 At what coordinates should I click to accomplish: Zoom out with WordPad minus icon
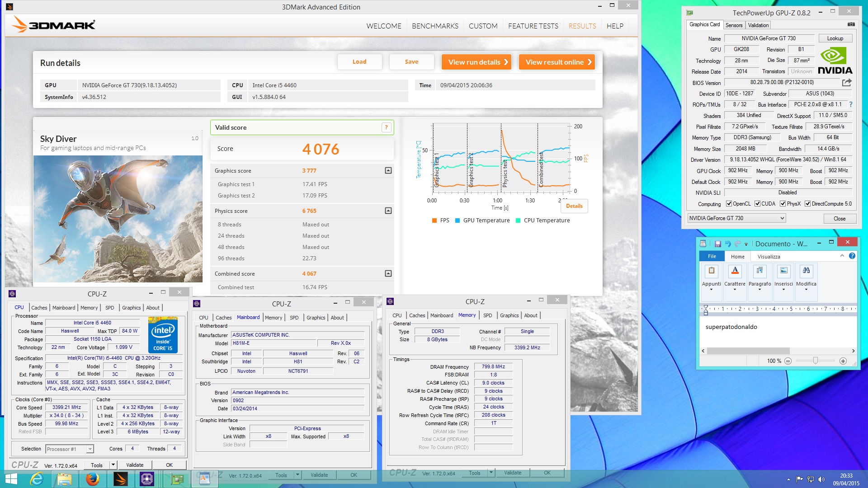point(788,361)
